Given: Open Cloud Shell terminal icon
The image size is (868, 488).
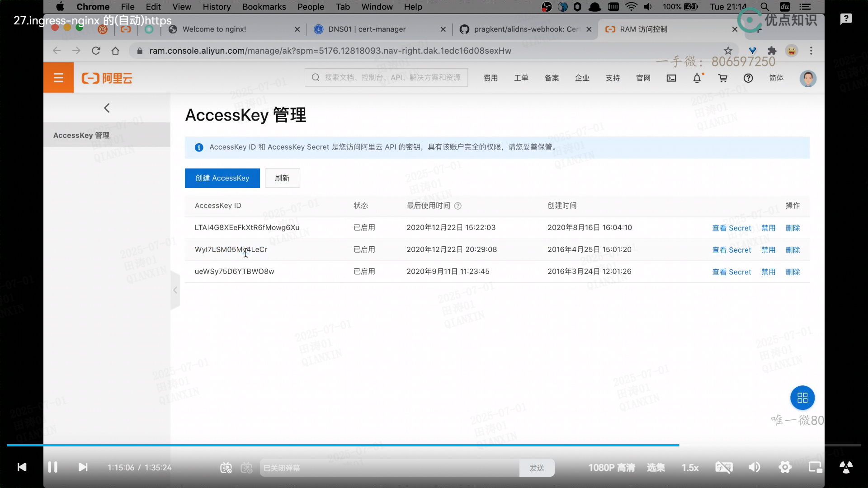Looking at the screenshot, I should pyautogui.click(x=671, y=78).
